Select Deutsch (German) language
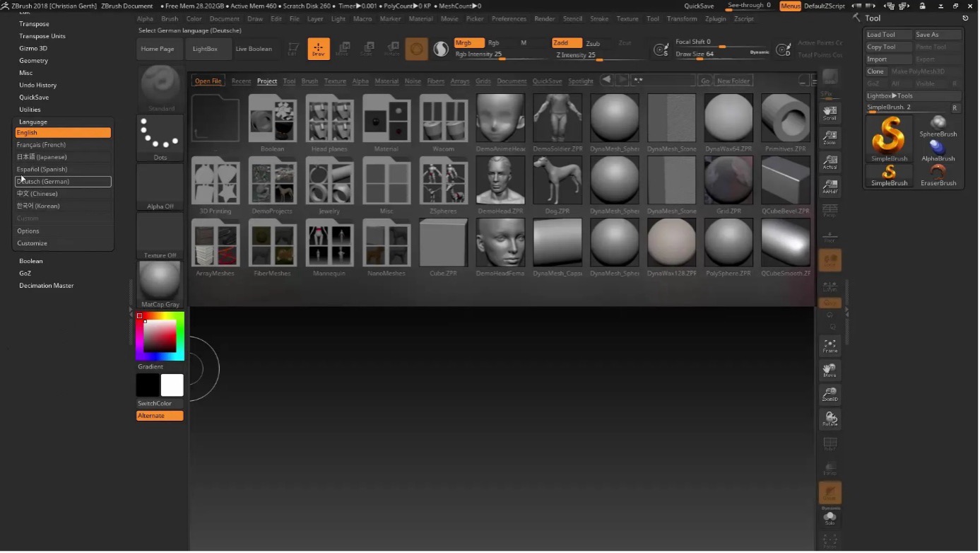980x553 pixels. (64, 182)
